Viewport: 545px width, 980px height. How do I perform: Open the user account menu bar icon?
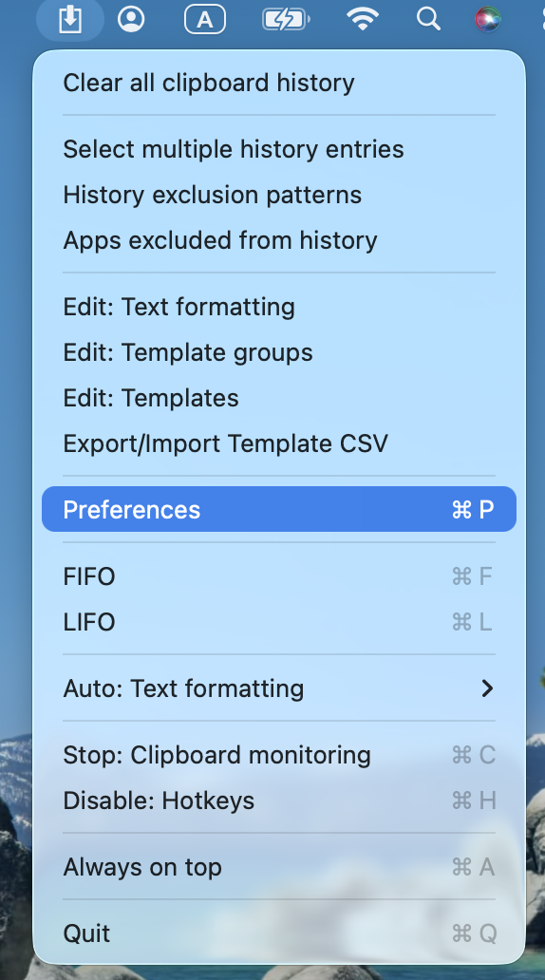tap(131, 19)
